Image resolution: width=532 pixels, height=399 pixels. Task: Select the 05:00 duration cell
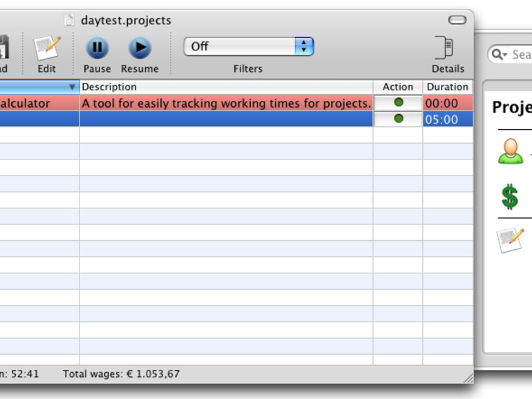[x=448, y=119]
